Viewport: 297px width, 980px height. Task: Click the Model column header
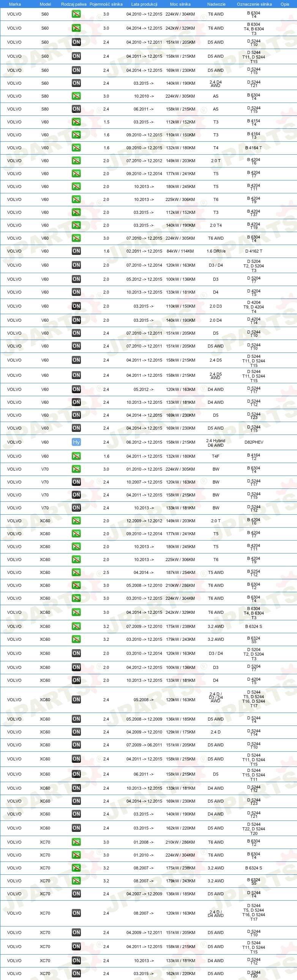click(x=45, y=4)
